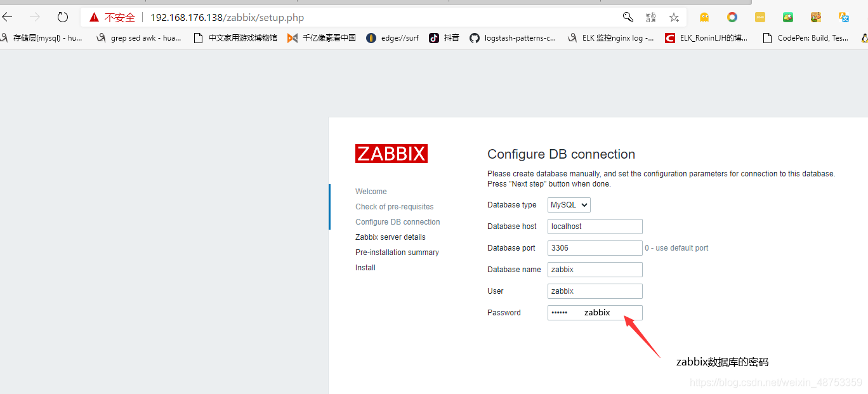Select Zabbix server details step
This screenshot has height=394, width=868.
(390, 237)
